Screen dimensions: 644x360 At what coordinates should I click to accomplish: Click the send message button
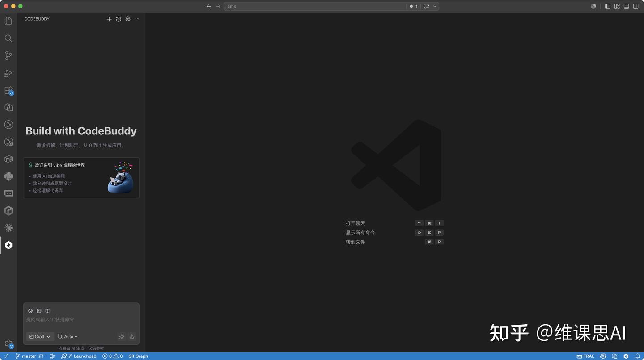pyautogui.click(x=132, y=337)
